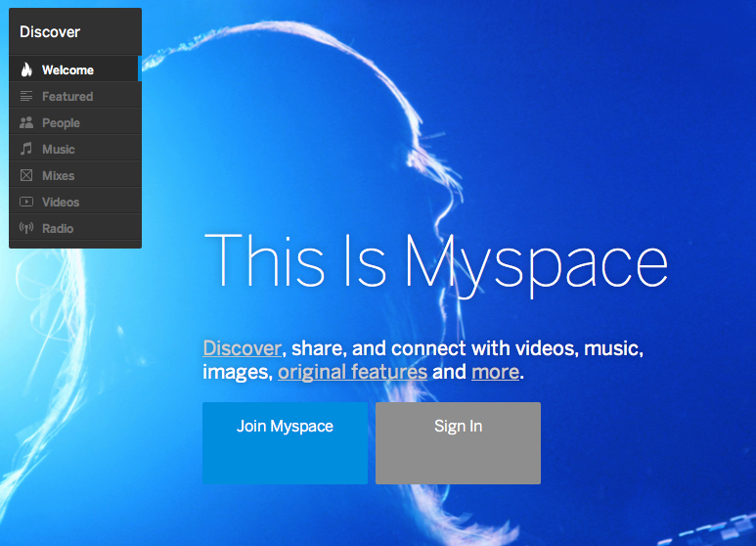This screenshot has width=756, height=546.
Task: Switch to the Videos menu label
Action: click(61, 203)
